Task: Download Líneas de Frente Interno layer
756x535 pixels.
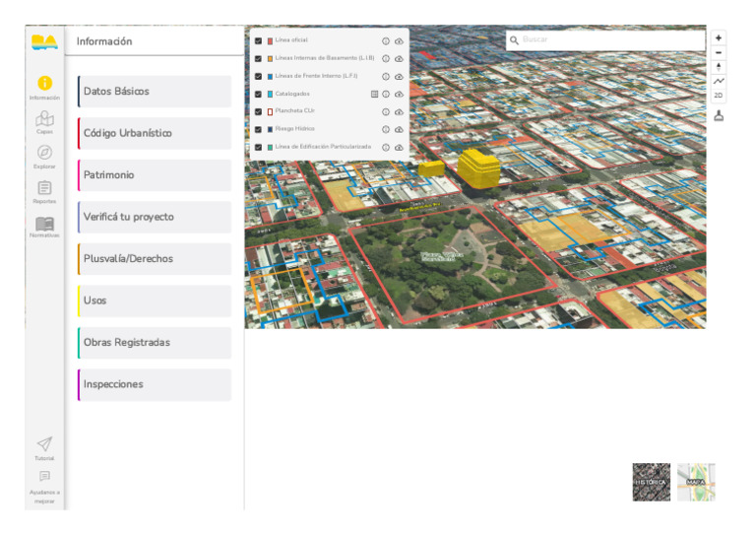Action: [399, 76]
